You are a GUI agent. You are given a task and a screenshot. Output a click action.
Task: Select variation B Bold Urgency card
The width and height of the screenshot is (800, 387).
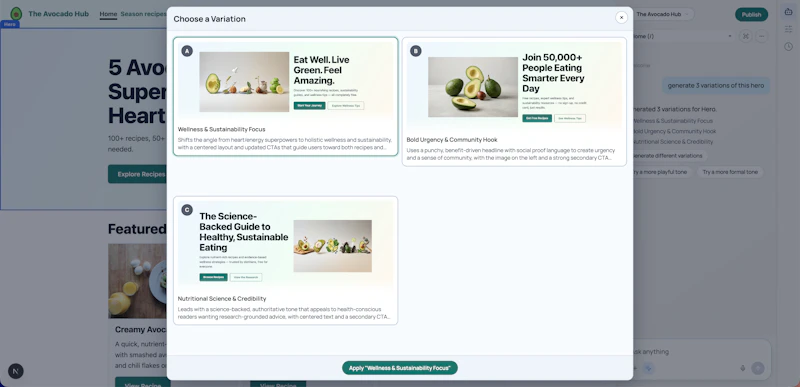(514, 101)
